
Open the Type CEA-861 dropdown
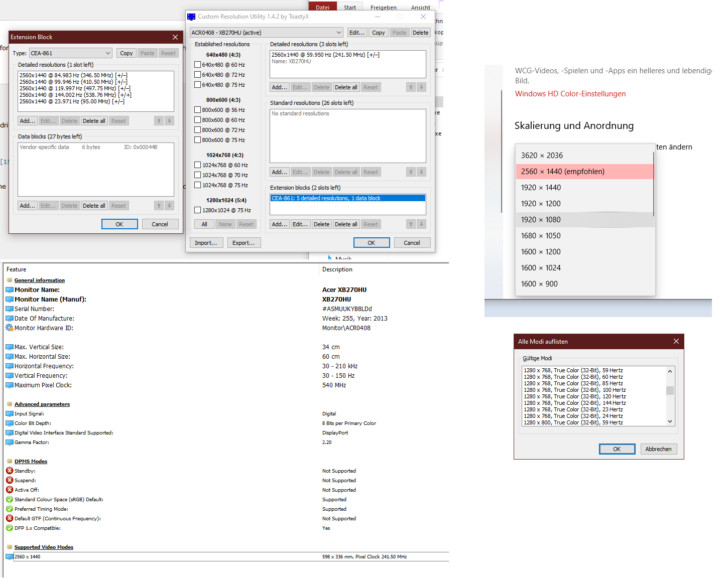click(x=70, y=53)
